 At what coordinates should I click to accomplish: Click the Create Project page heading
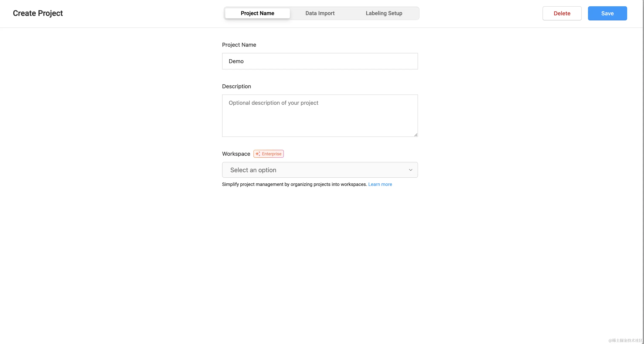[38, 13]
